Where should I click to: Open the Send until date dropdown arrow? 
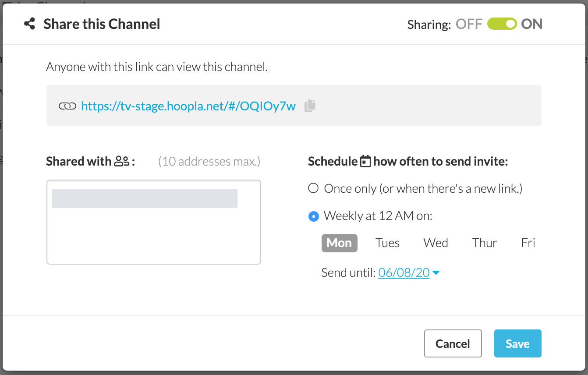436,273
